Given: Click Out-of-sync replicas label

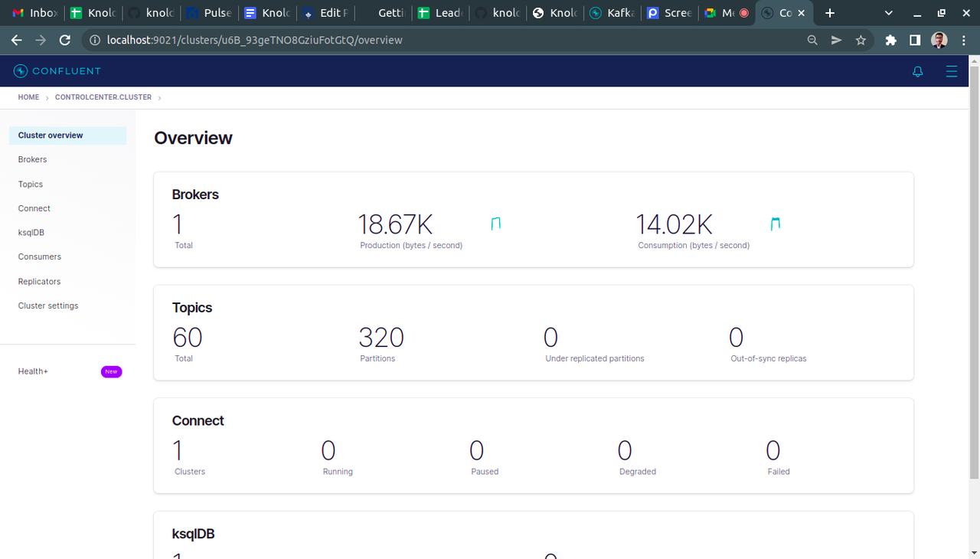Looking at the screenshot, I should (769, 358).
